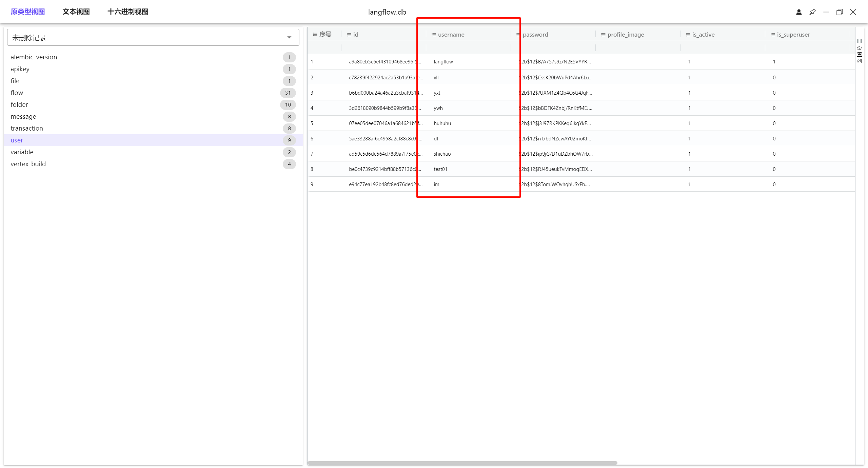Click the horizontal scrollbar at the bottom
This screenshot has width=868, height=468.
tap(462, 463)
